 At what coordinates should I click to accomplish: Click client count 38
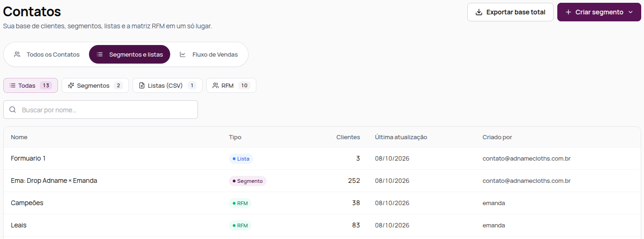tap(356, 203)
